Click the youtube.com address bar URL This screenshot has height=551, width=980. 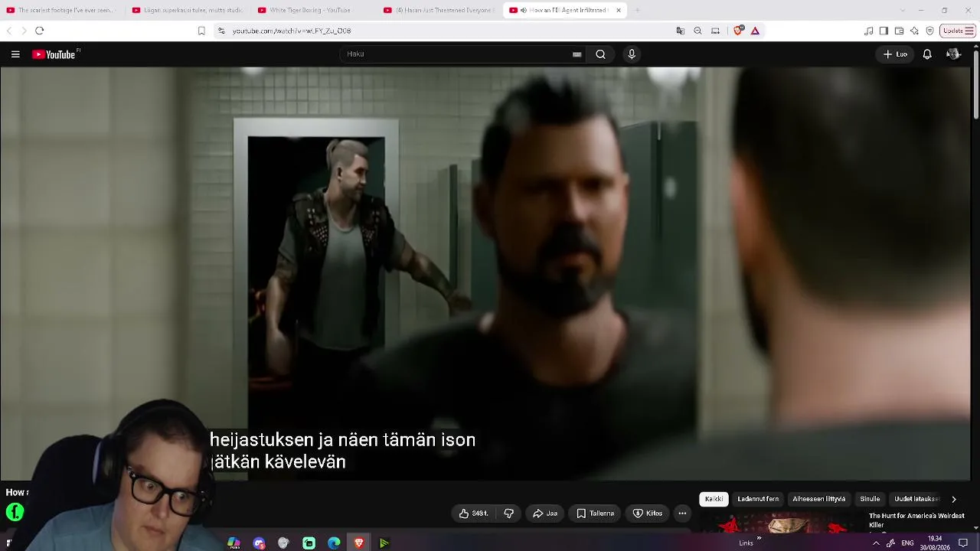tap(292, 31)
